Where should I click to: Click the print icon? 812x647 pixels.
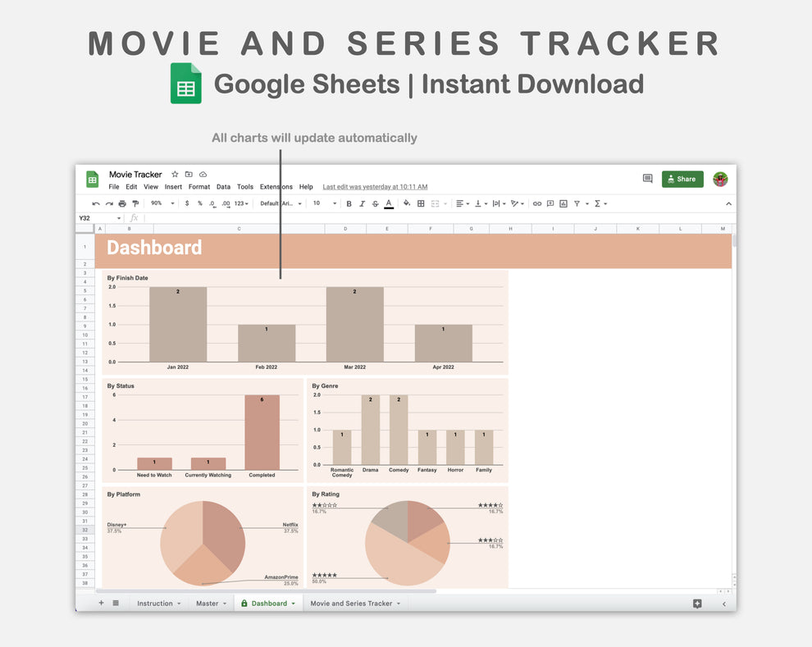121,203
